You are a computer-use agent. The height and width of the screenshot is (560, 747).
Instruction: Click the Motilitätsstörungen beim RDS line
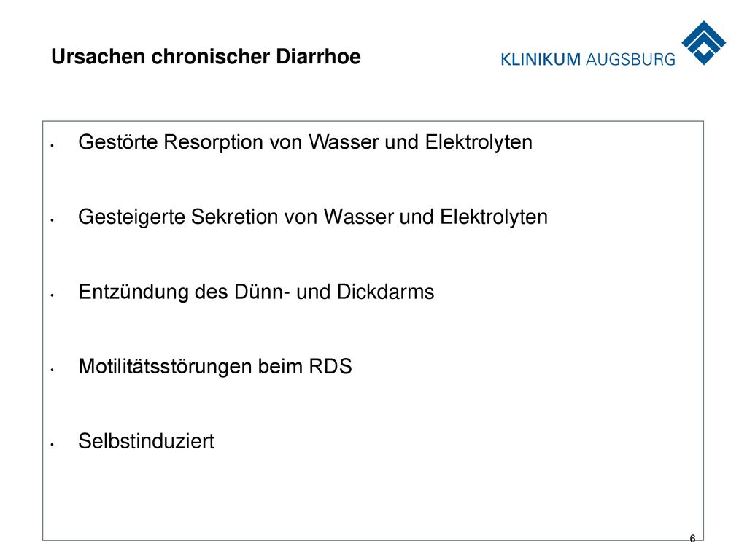click(215, 367)
